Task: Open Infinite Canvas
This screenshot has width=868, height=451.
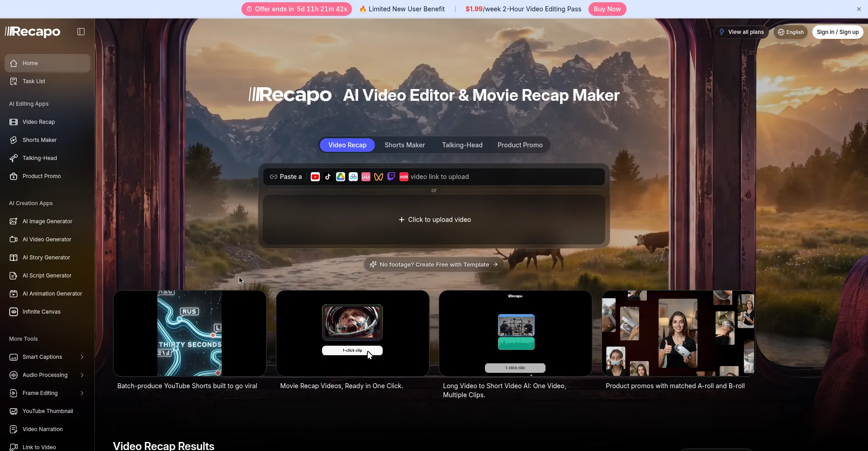Action: [47, 312]
